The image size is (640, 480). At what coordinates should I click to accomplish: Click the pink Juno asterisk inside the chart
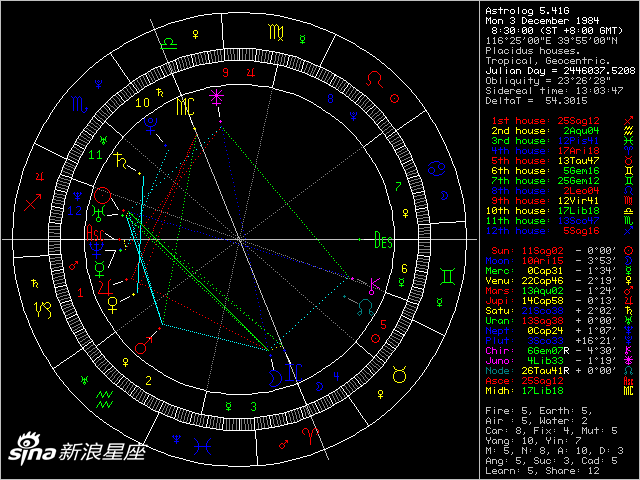(218, 97)
